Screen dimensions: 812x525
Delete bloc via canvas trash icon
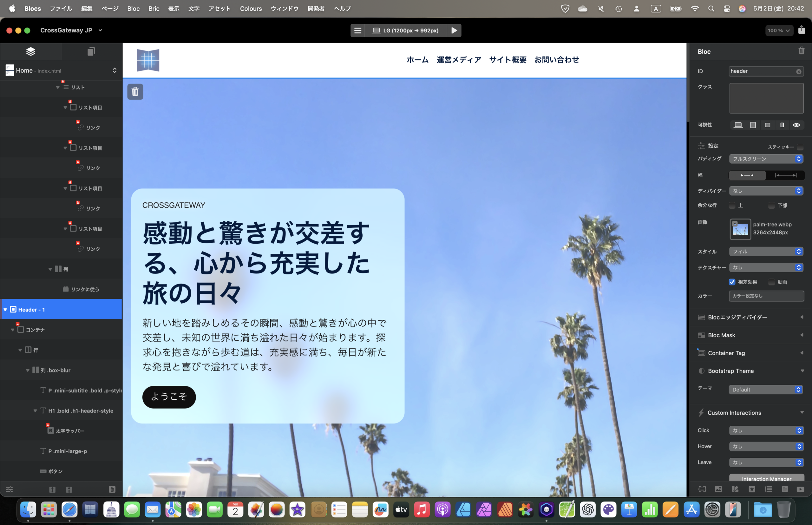[x=135, y=91]
